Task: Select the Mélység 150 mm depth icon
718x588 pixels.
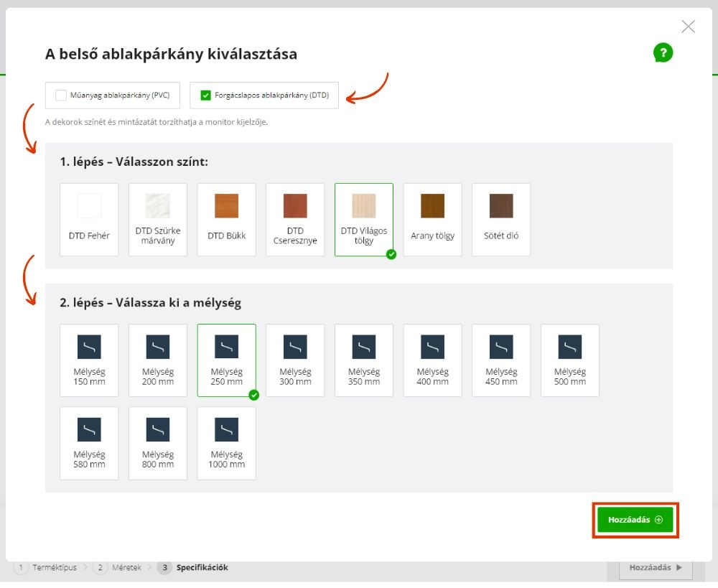Action: tap(89, 347)
